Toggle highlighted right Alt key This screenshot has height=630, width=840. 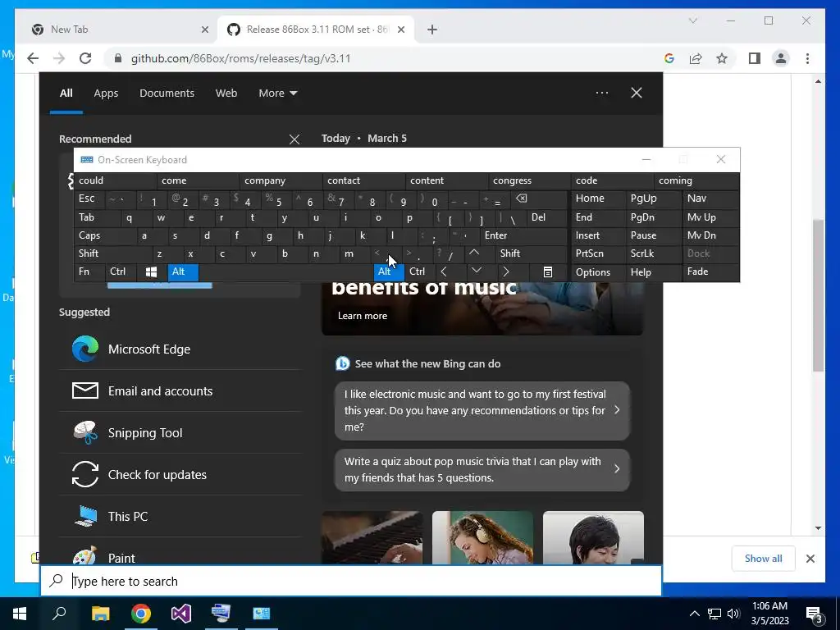(389, 272)
